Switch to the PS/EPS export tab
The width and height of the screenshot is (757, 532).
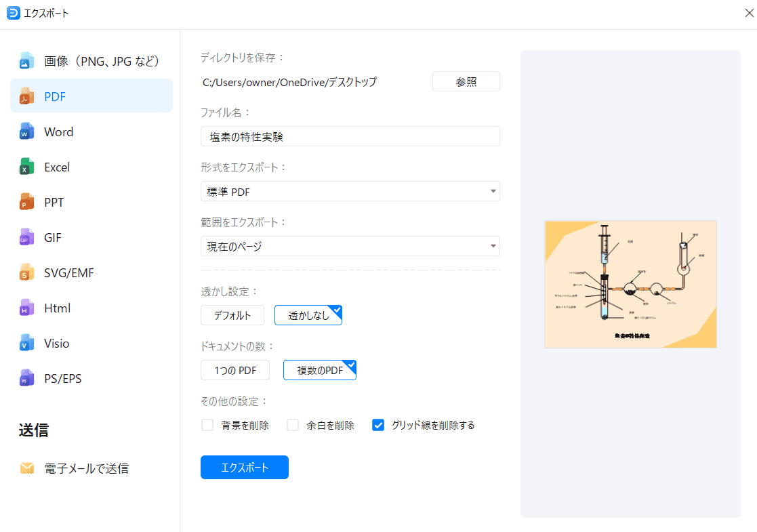[62, 379]
